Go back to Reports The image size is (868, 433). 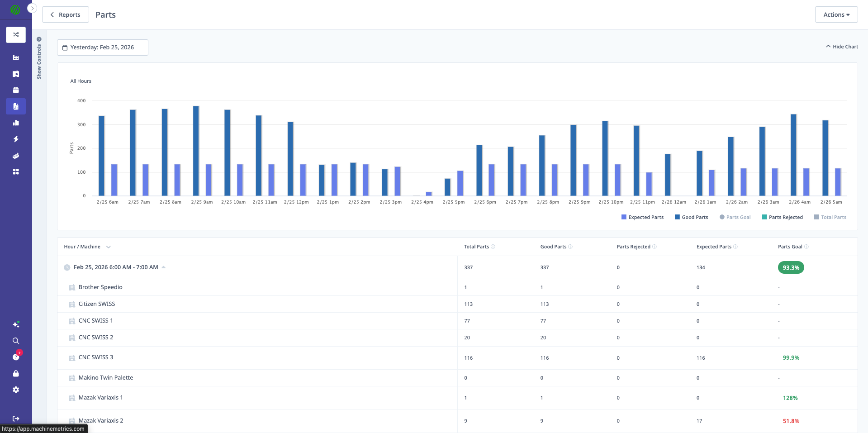[x=66, y=14]
